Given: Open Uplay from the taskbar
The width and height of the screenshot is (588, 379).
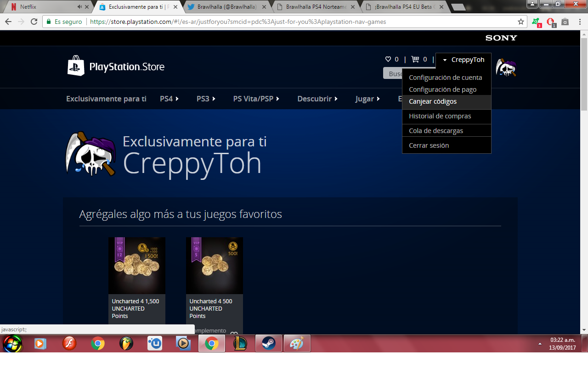Looking at the screenshot, I should tap(155, 343).
